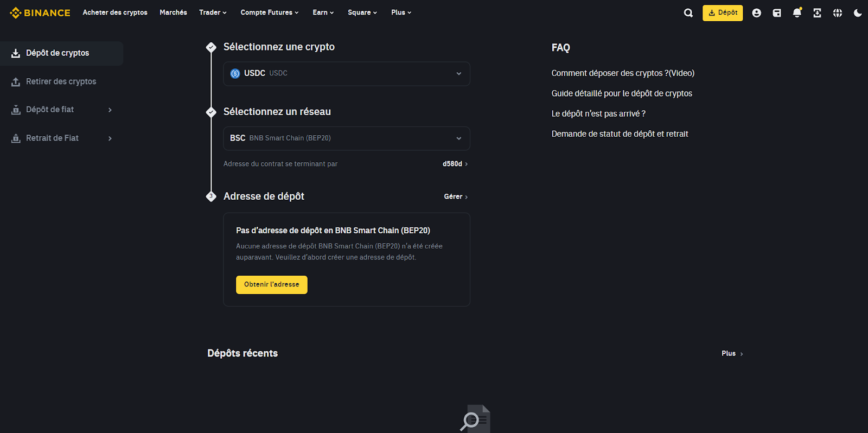
Task: Open Guide détaillé pour le dépôt FAQ
Action: click(x=622, y=93)
